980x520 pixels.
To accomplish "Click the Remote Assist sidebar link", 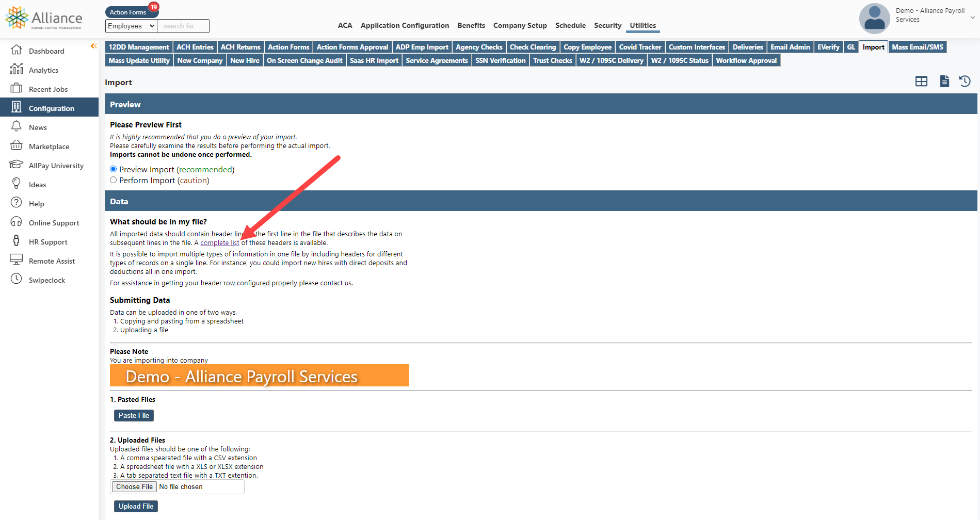I will (x=52, y=261).
